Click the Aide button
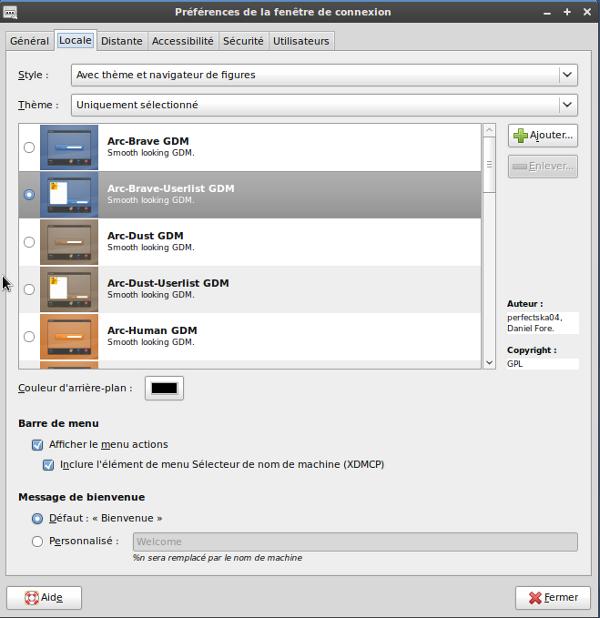 tap(44, 598)
